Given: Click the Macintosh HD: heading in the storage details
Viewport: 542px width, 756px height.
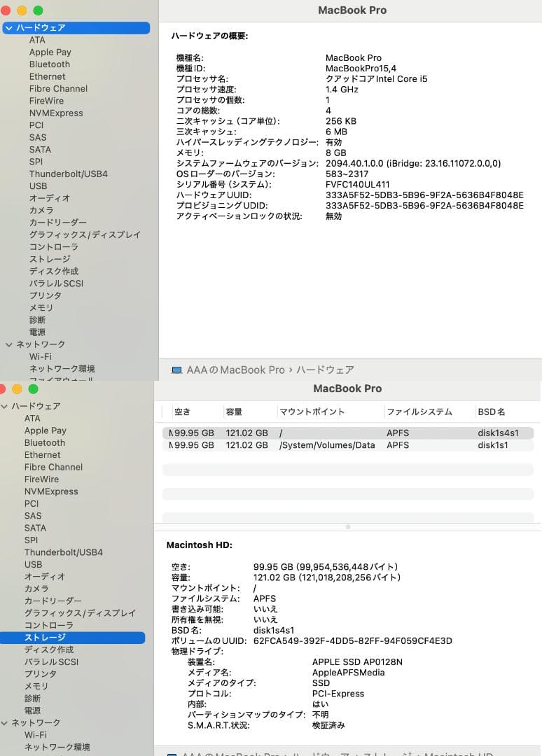Looking at the screenshot, I should pyautogui.click(x=199, y=545).
